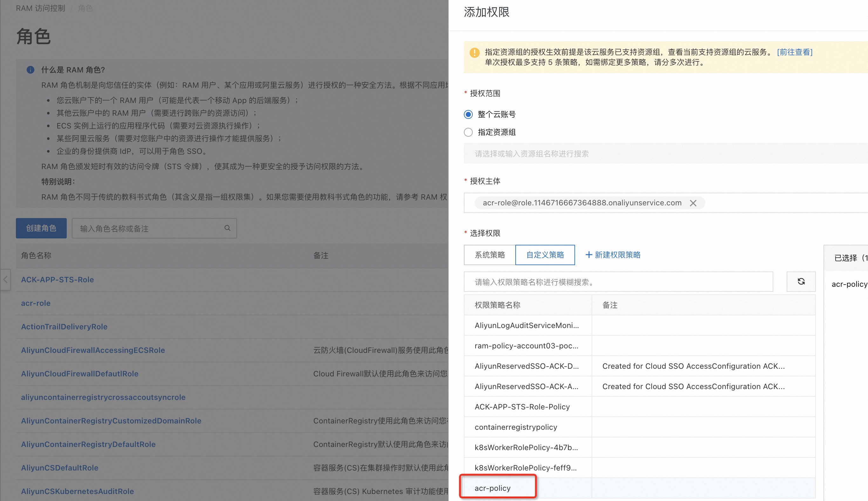Click the [前往查看] link in notice
868x501 pixels.
coord(794,52)
